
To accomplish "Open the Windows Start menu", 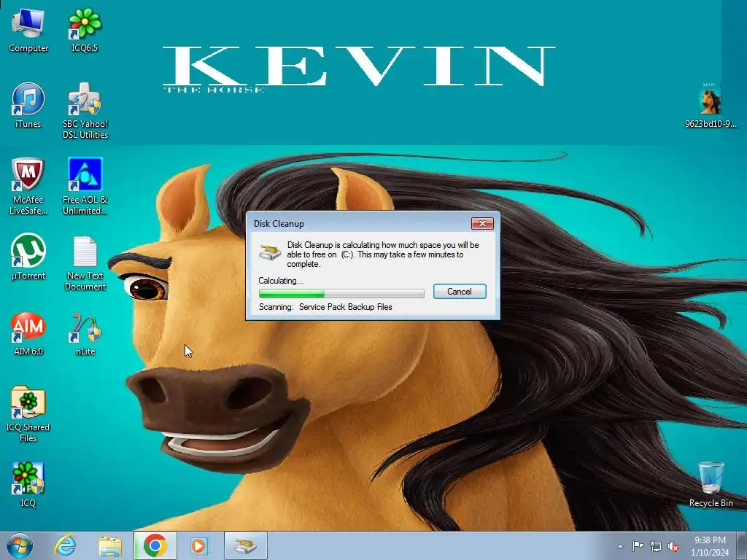I will pos(20,545).
